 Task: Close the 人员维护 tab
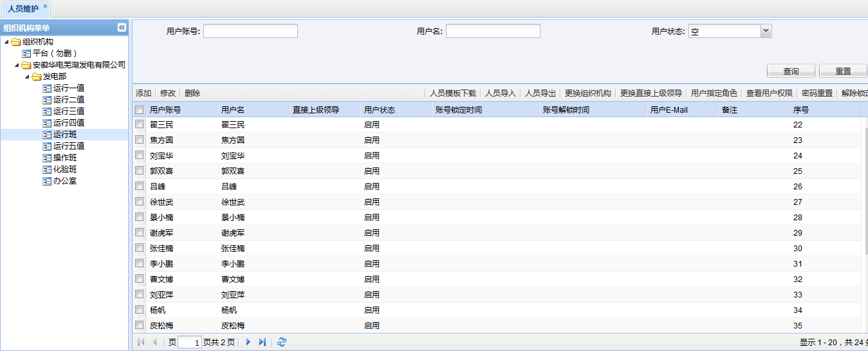[x=45, y=6]
